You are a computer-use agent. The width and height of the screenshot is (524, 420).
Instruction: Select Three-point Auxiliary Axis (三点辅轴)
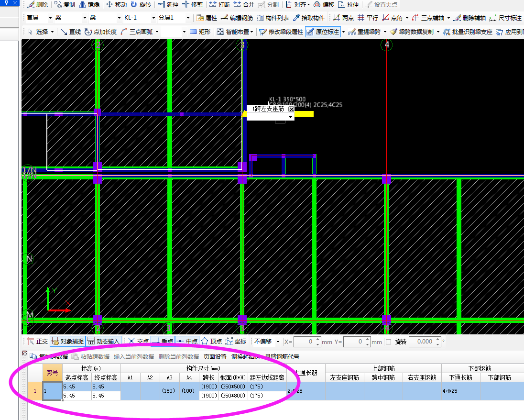(x=428, y=18)
